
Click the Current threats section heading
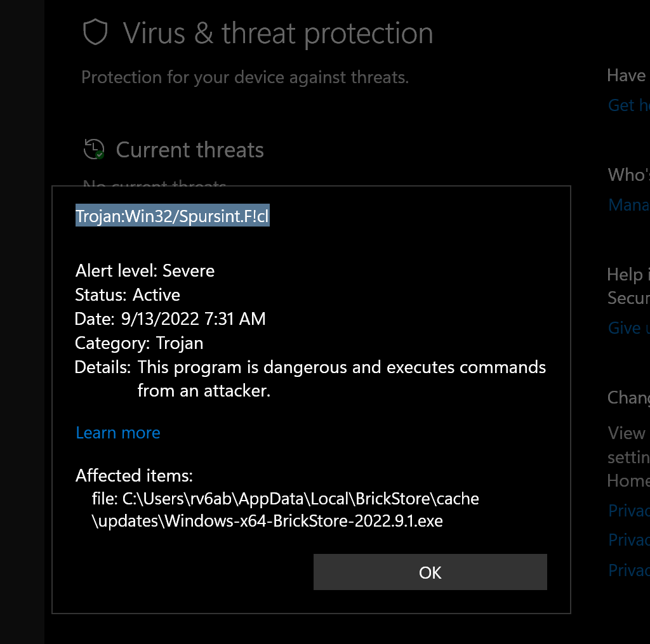(189, 149)
